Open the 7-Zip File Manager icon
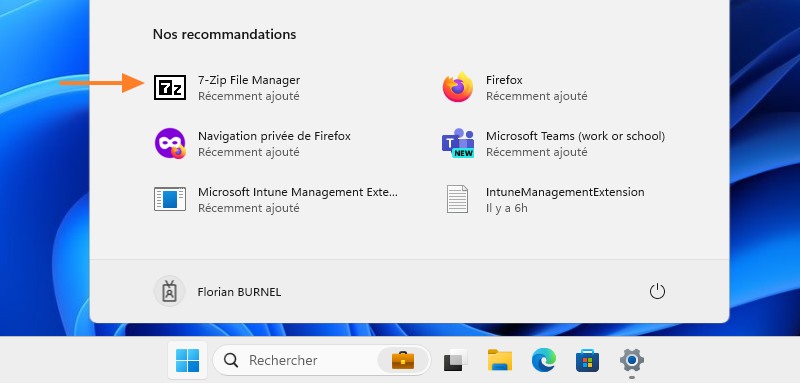 [x=170, y=88]
